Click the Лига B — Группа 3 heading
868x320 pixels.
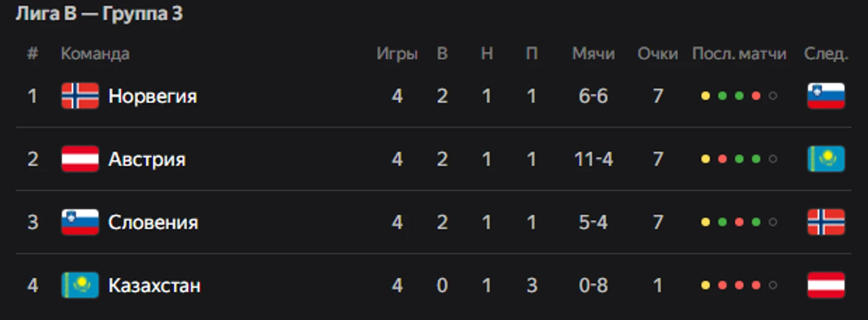[x=99, y=14]
